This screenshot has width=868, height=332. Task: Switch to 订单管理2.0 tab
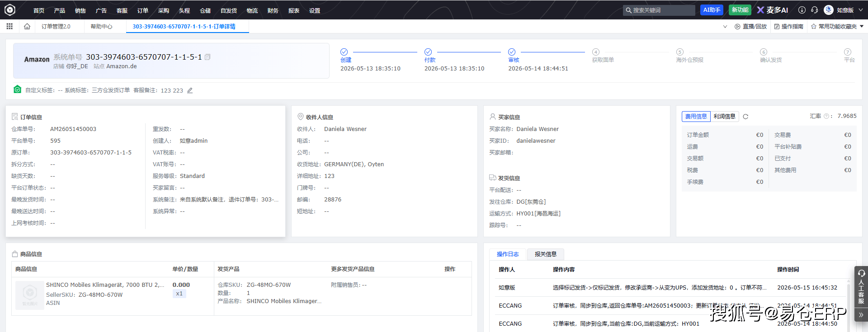point(56,27)
